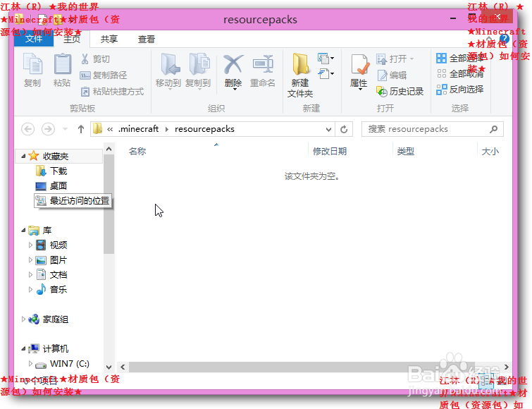
Task: Click the search resourcepacks field
Action: 432,129
